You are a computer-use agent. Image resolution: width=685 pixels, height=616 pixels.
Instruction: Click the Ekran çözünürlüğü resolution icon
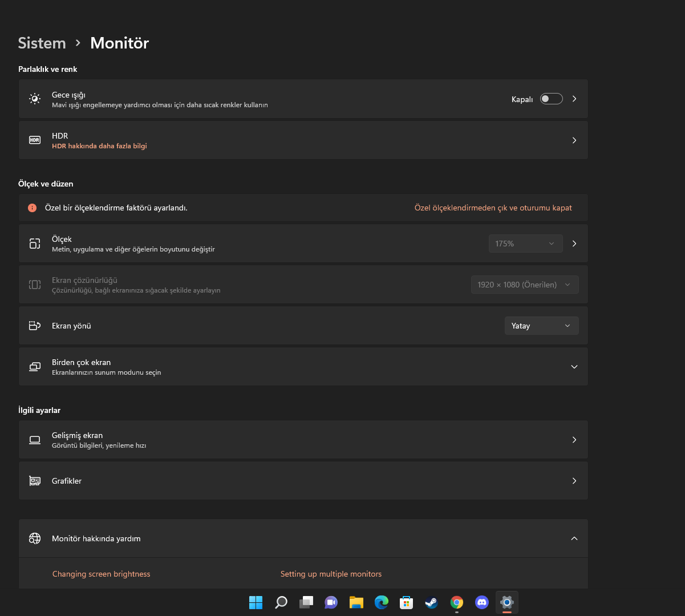pos(35,285)
